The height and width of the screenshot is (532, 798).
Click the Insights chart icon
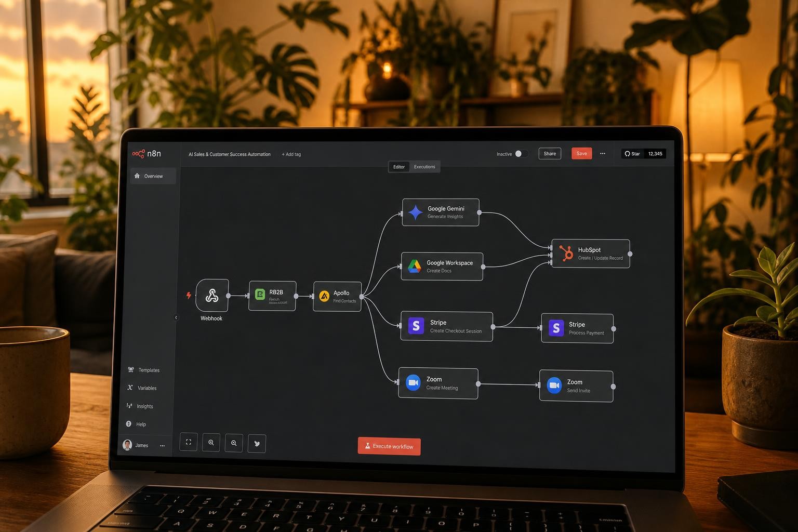tap(129, 406)
